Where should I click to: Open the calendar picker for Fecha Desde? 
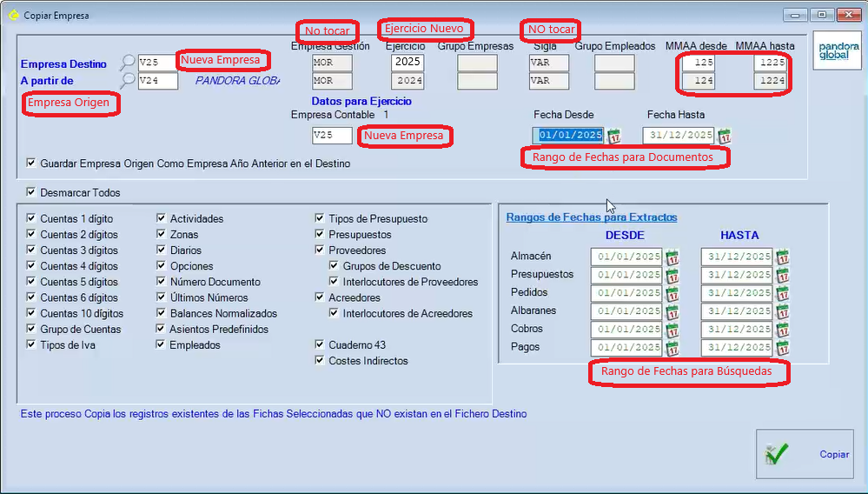614,136
